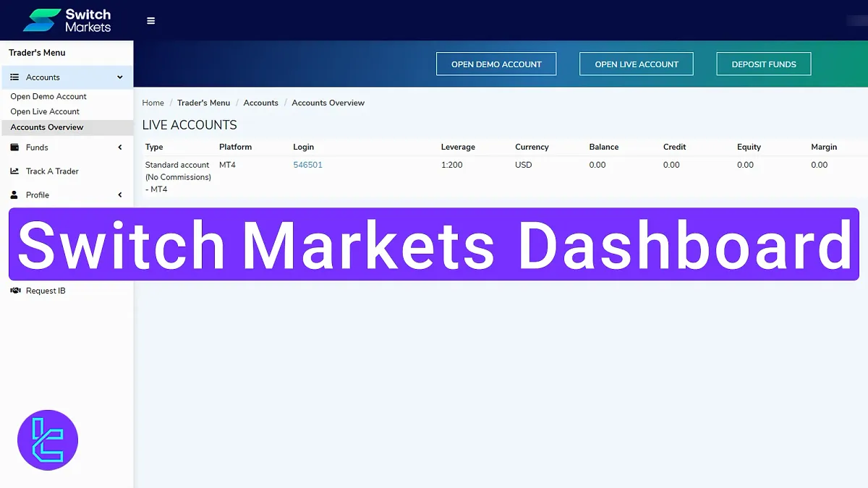Click the hamburger menu icon on top bar
The width and height of the screenshot is (868, 488).
[x=150, y=20]
